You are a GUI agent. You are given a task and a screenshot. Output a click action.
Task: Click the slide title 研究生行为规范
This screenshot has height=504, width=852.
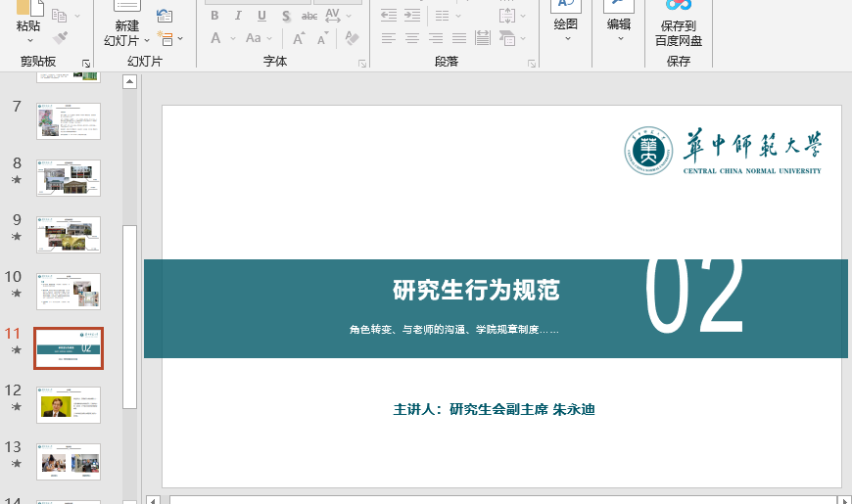pyautogui.click(x=476, y=290)
